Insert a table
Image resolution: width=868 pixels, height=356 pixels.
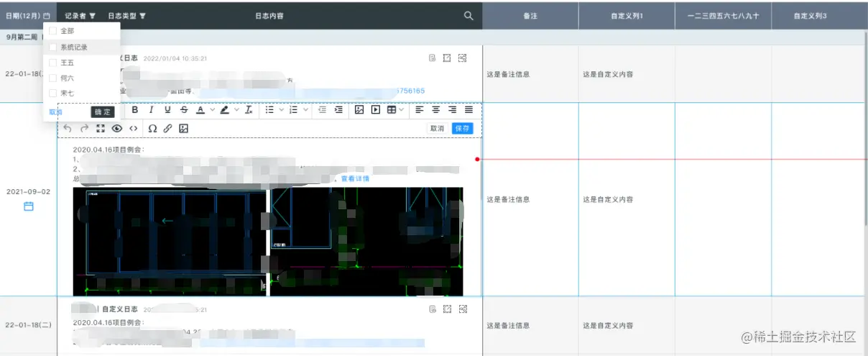point(392,110)
